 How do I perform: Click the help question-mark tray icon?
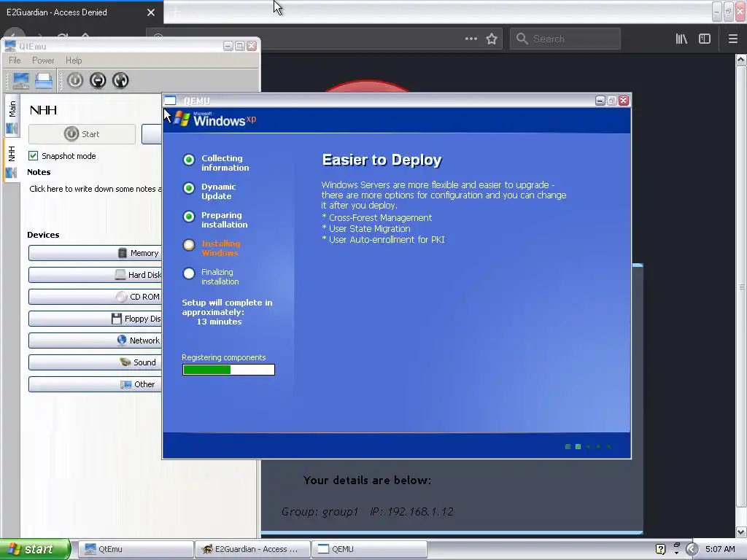click(660, 549)
